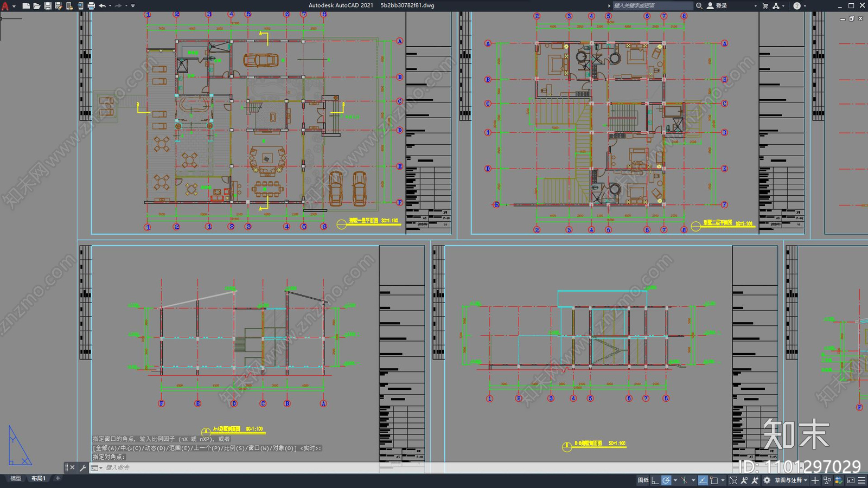Expand the Object snap settings dropdown arrow
This screenshot has width=868, height=488.
pyautogui.click(x=723, y=480)
